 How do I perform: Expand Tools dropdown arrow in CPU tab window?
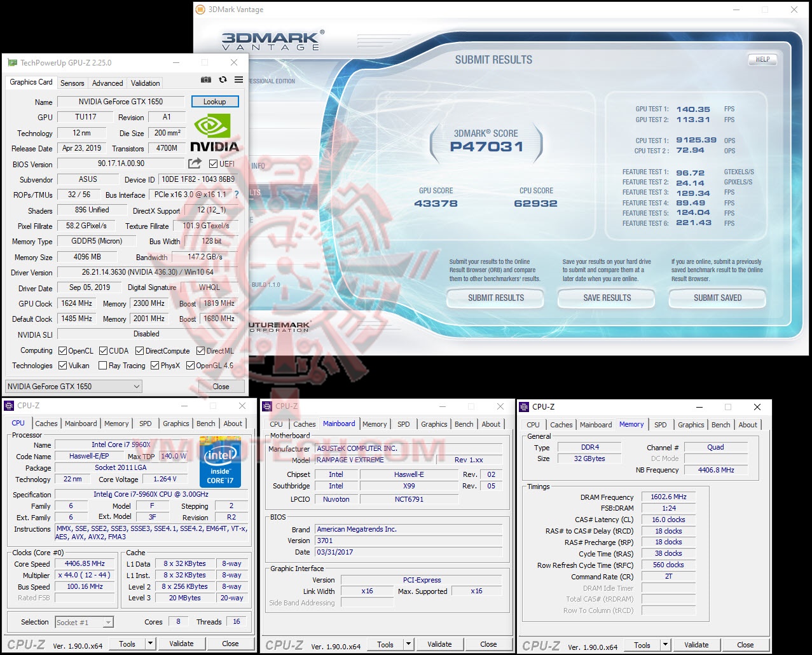tap(150, 644)
